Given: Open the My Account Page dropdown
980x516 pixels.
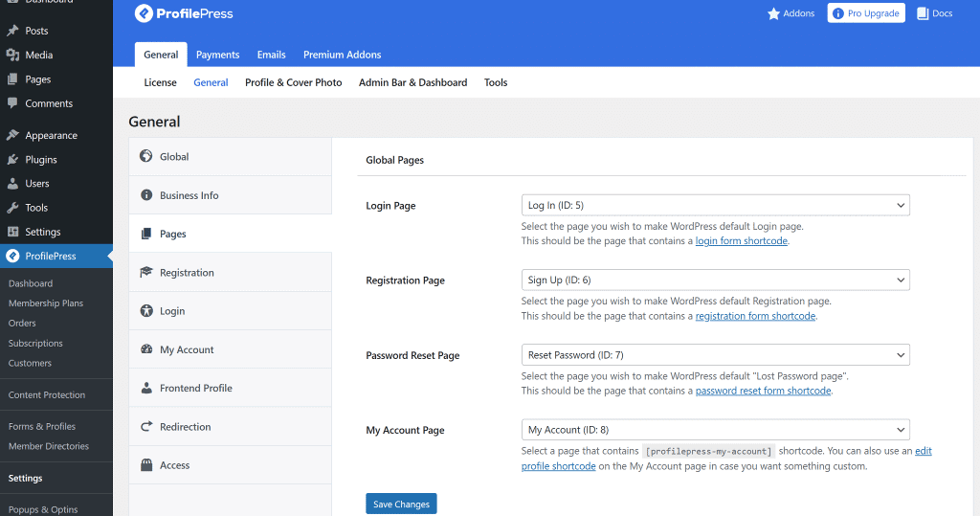Looking at the screenshot, I should [x=715, y=430].
